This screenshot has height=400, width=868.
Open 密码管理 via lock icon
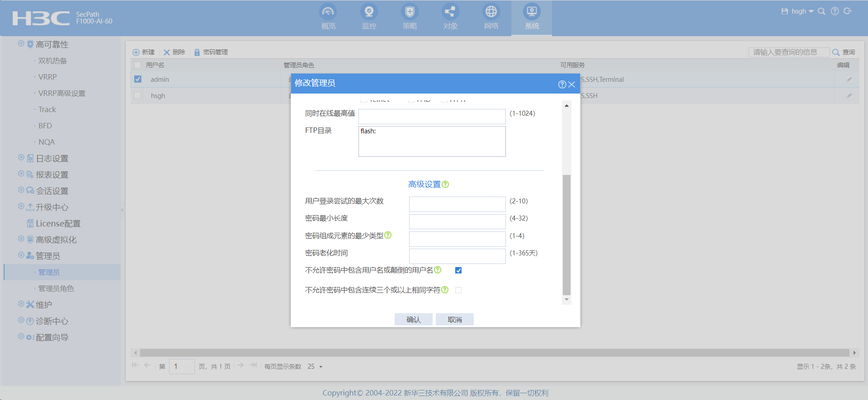pyautogui.click(x=197, y=52)
